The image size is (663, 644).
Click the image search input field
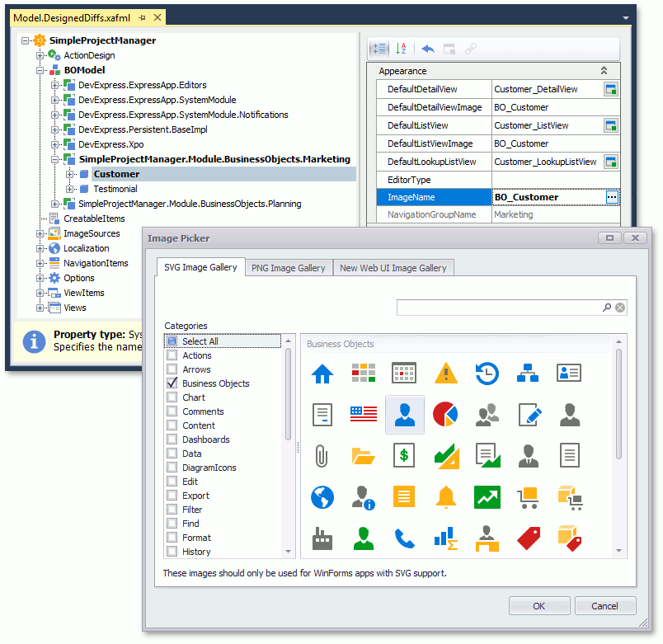coord(499,308)
